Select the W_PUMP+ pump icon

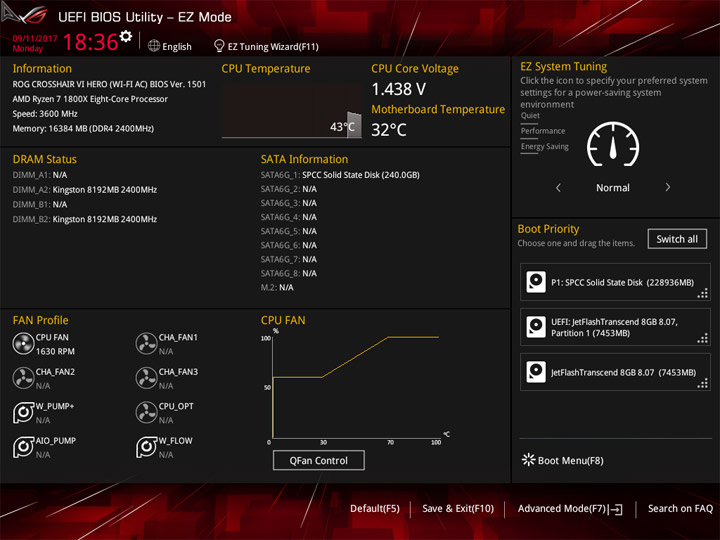pos(23,413)
